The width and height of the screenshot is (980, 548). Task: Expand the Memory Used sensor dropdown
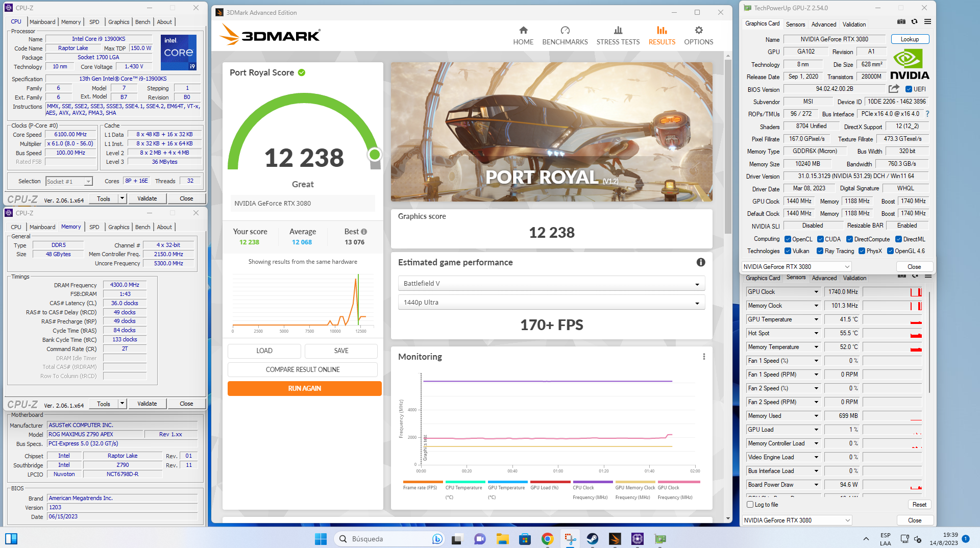pos(816,416)
